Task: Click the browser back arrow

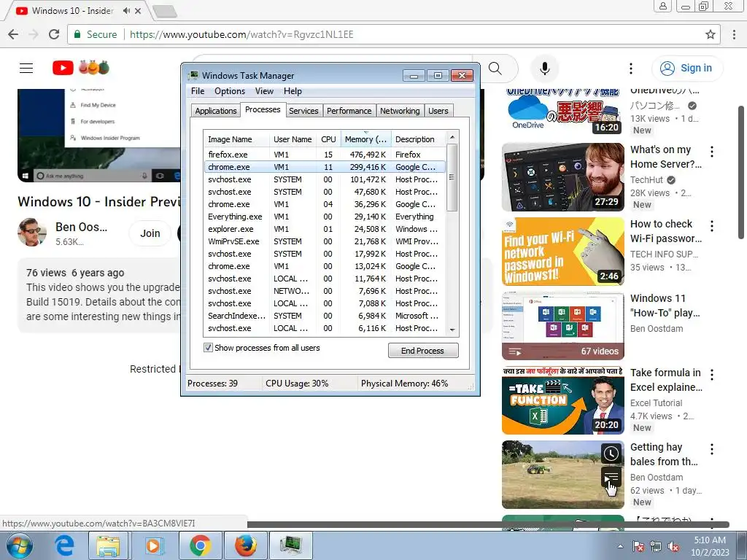Action: [x=13, y=34]
